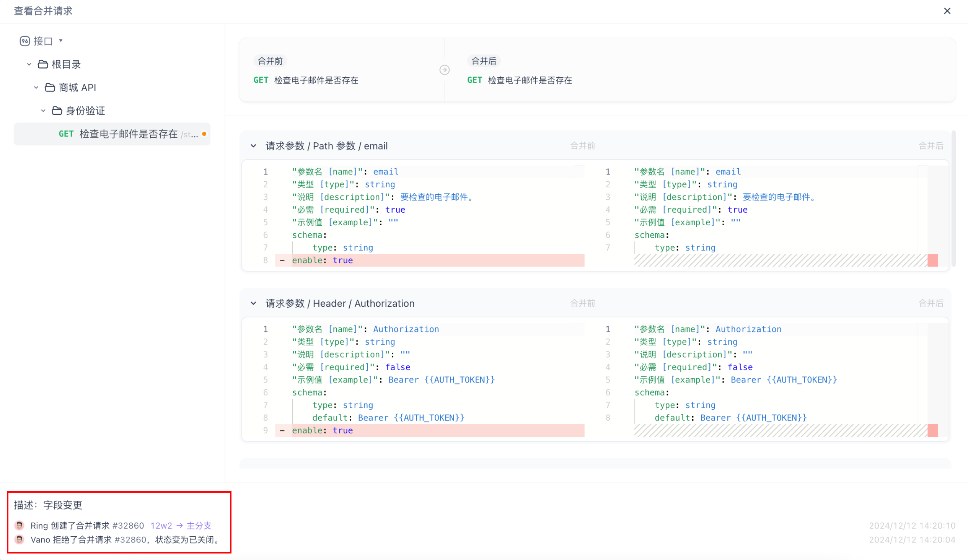
Task: Click the 根目录 folder icon
Action: point(42,65)
